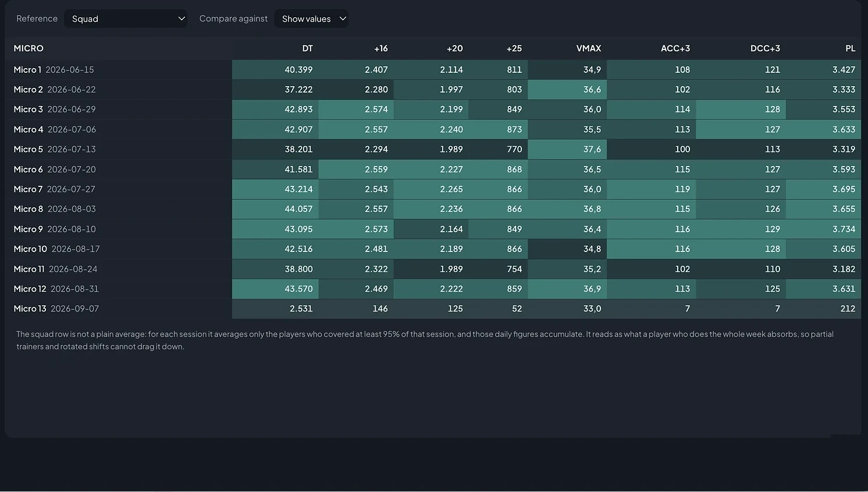Click the DCC+3 value 129 for Micro 9
Viewport: 868px width, 492px height.
click(x=741, y=229)
